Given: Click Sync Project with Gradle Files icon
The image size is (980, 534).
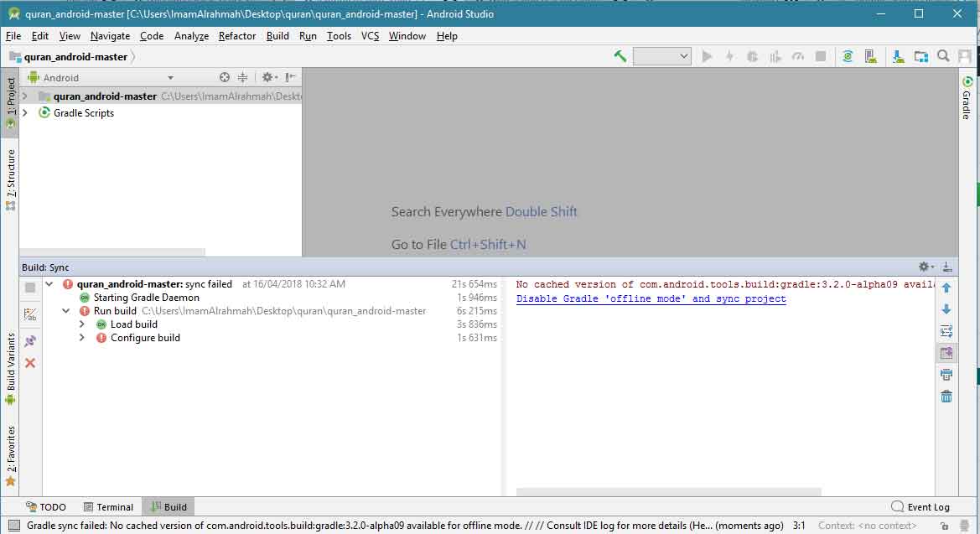Looking at the screenshot, I should click(848, 57).
